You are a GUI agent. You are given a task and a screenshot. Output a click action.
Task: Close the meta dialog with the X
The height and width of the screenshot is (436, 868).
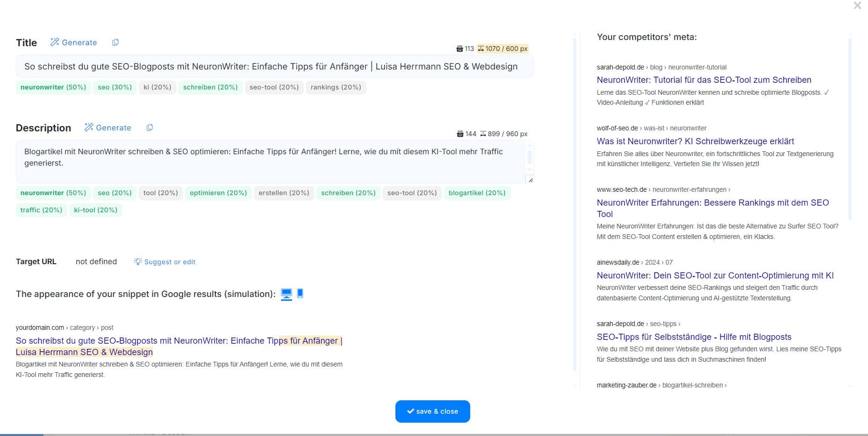tap(858, 6)
